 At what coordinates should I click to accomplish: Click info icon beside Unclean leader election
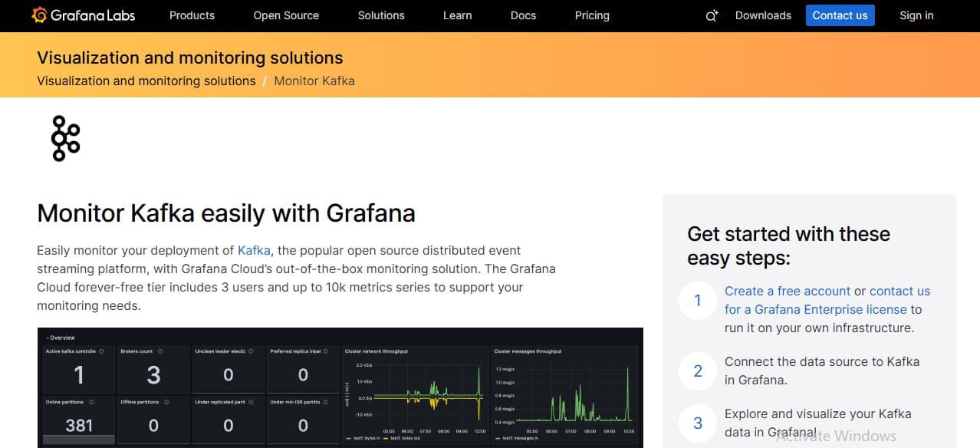[x=252, y=351]
